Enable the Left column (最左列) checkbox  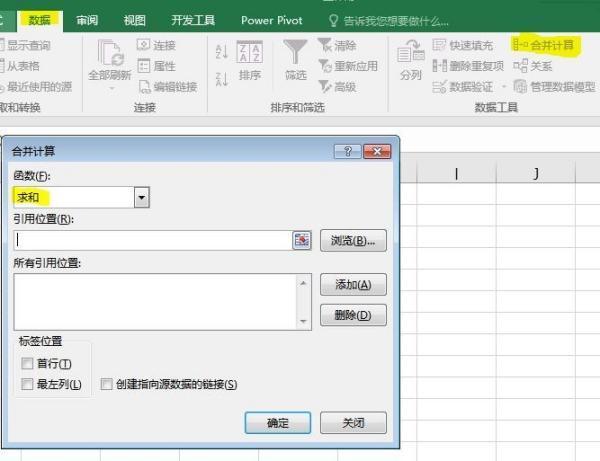click(x=27, y=384)
